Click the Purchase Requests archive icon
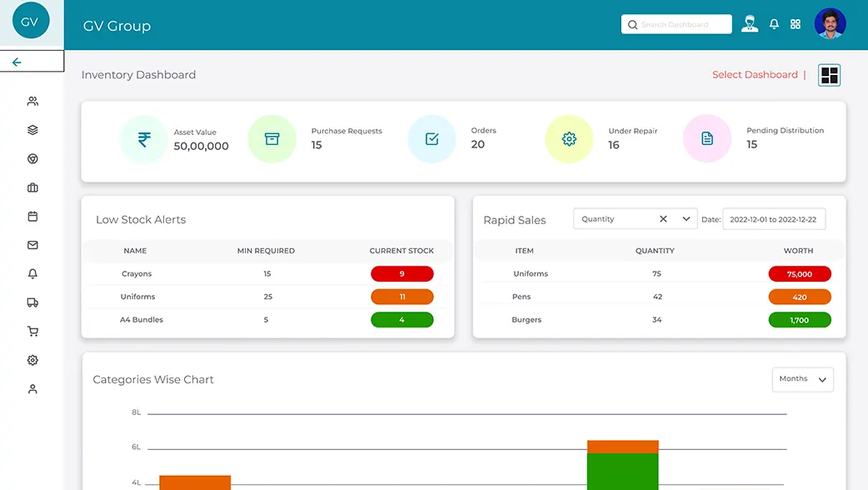 pos(272,139)
